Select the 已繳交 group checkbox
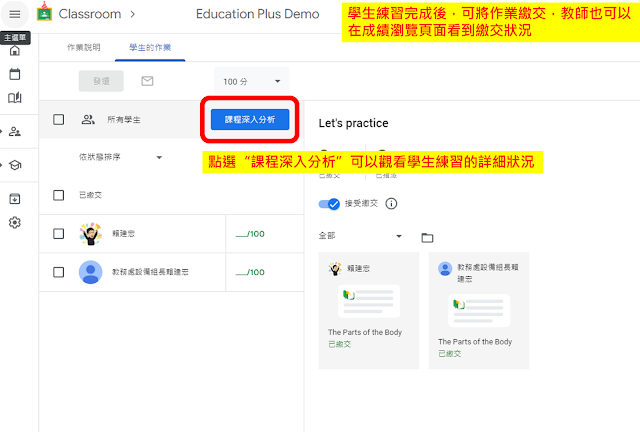Image resolution: width=640 pixels, height=432 pixels. pos(59,195)
